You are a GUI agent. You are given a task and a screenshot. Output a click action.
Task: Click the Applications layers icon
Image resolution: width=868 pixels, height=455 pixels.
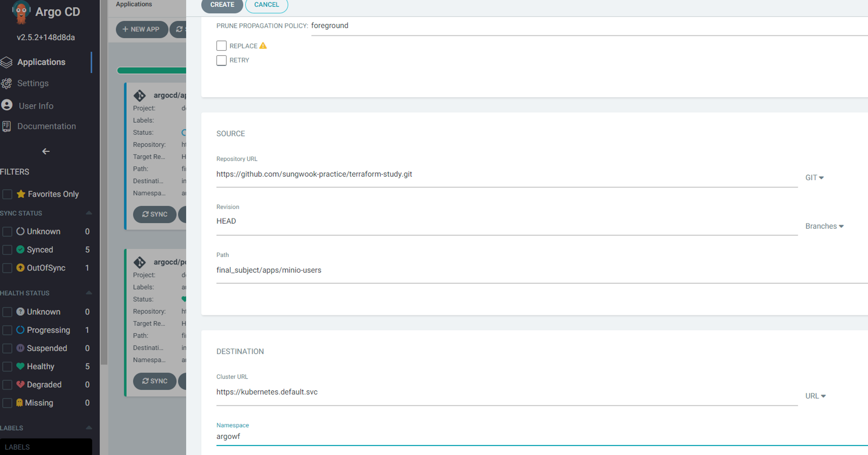(x=7, y=63)
